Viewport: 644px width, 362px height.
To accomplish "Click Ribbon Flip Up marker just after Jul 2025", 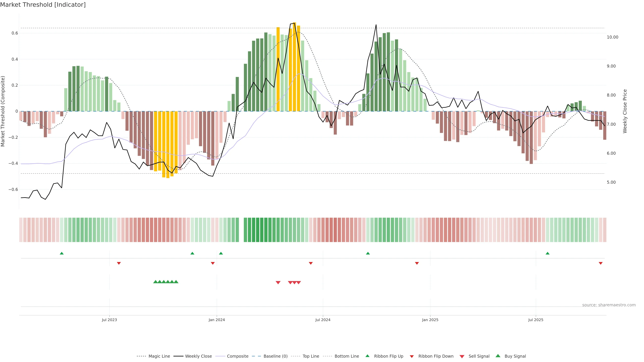I will pos(548,253).
